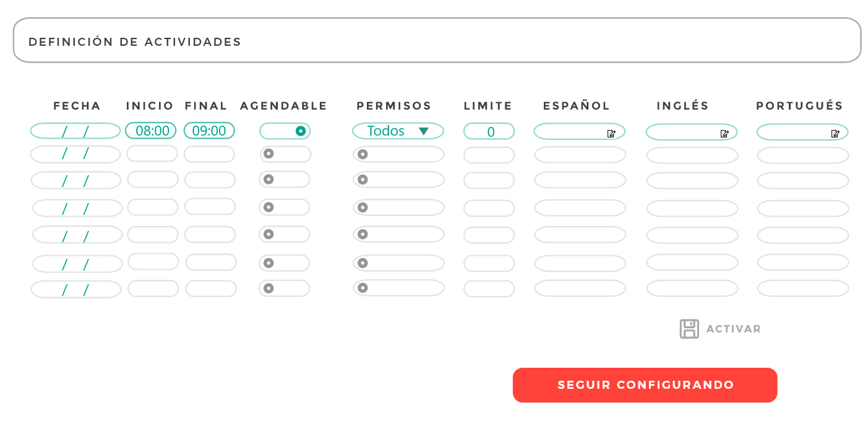Enable the Agendable toggle in third row

pos(285,180)
